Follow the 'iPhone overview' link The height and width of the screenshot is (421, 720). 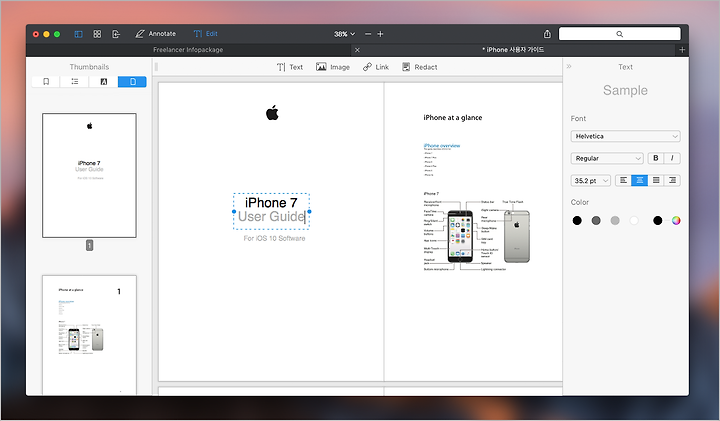pos(442,146)
